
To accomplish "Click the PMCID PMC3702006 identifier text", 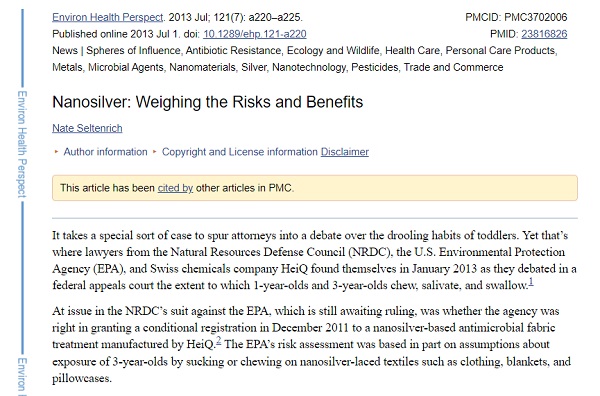I will click(x=516, y=17).
